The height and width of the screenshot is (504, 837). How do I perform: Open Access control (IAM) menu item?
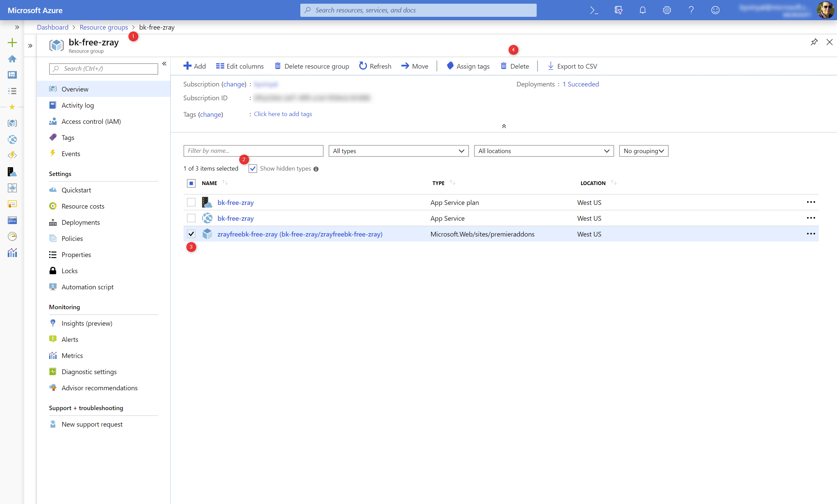point(91,121)
